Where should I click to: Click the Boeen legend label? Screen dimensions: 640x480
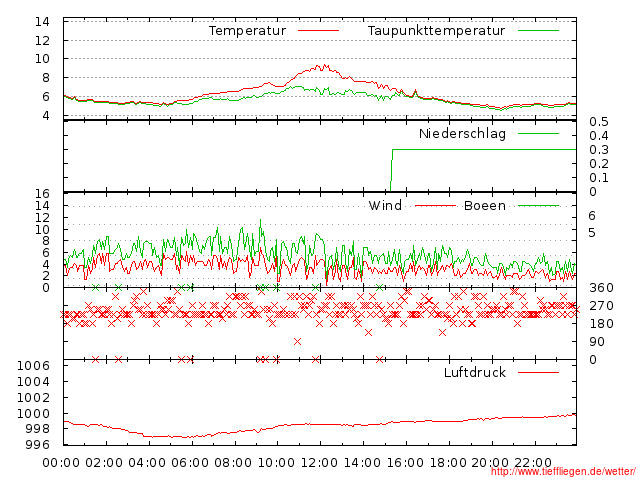point(485,205)
